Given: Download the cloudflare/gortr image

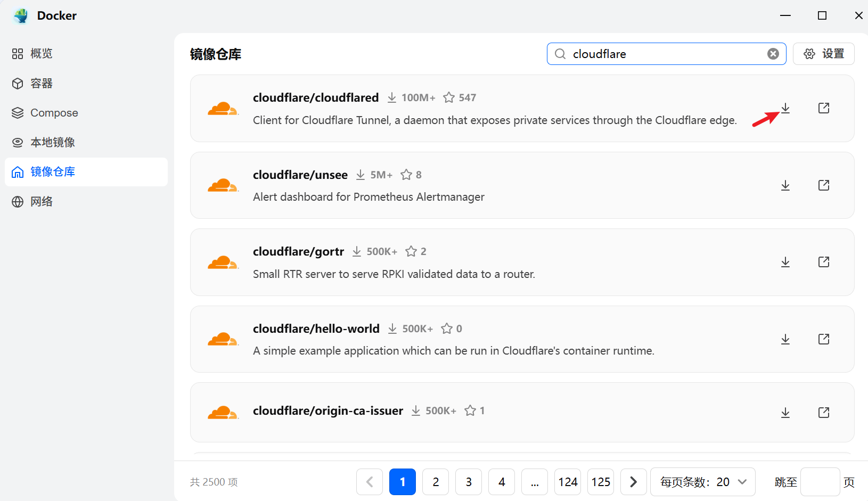Looking at the screenshot, I should pos(785,262).
